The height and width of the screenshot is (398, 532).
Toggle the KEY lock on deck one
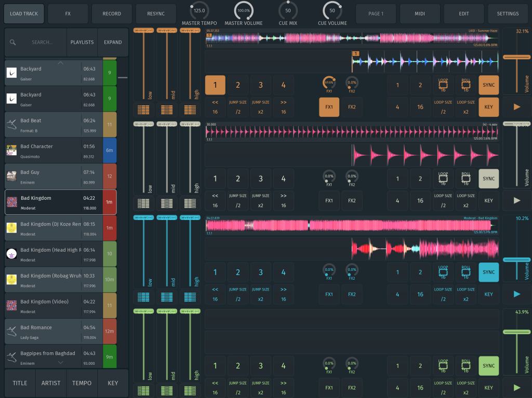tap(488, 107)
